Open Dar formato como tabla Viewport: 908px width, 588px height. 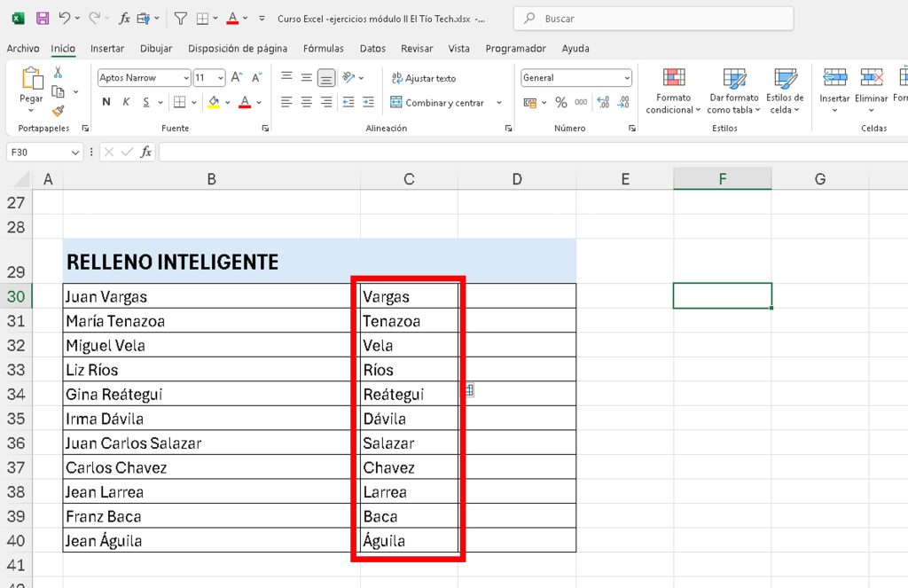[733, 91]
